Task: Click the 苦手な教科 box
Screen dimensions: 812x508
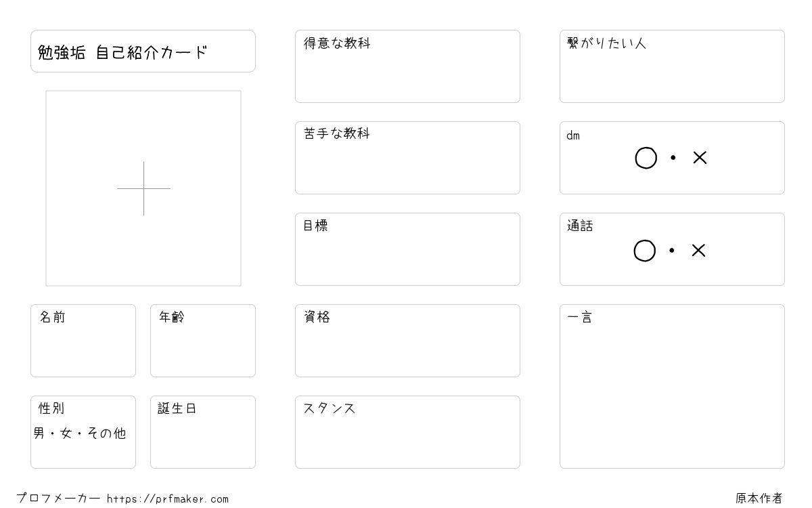Action: [x=407, y=158]
